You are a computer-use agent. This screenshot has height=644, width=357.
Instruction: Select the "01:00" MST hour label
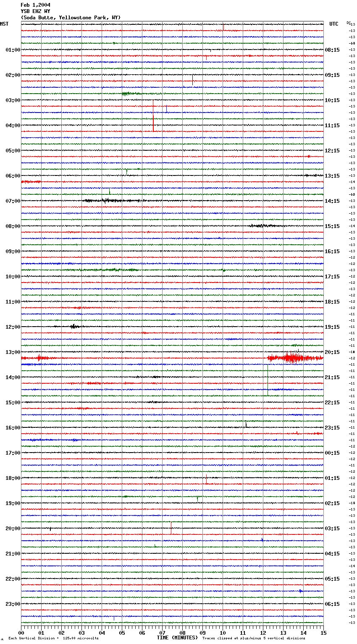(13, 50)
